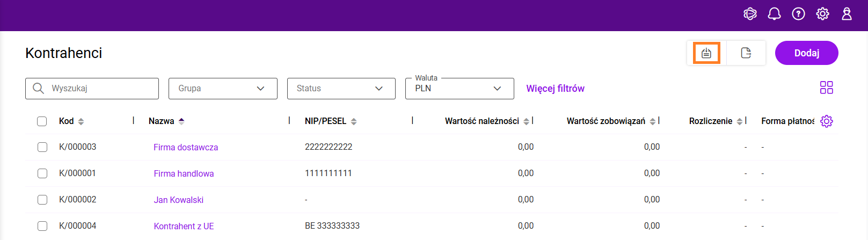Image resolution: width=868 pixels, height=240 pixels.
Task: Select all contractors with header checkbox
Action: pyautogui.click(x=42, y=121)
